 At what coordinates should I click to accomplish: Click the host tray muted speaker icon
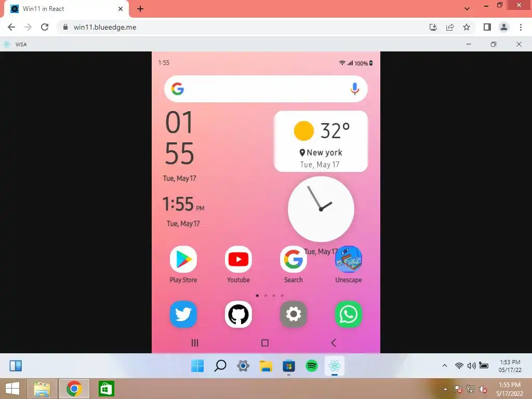tap(483, 389)
